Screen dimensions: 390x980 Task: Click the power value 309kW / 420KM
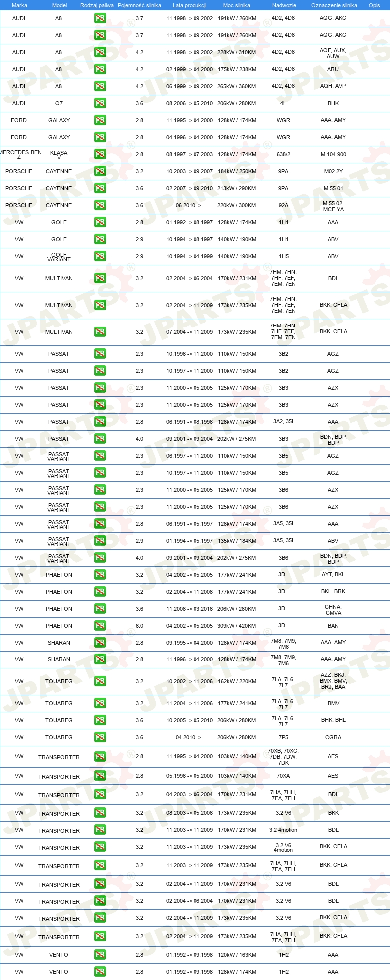[x=237, y=626]
